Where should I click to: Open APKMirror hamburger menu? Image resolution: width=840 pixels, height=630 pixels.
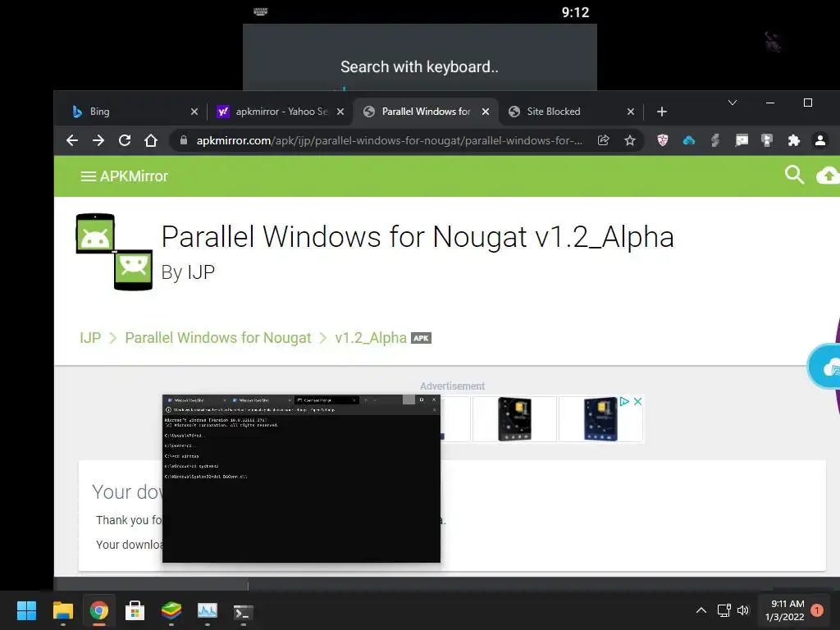tap(88, 176)
